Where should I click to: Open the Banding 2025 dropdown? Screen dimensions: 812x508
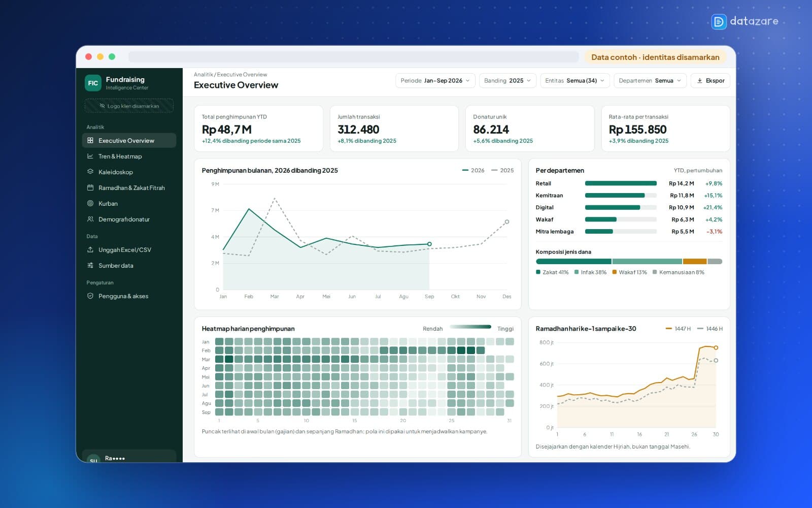click(x=507, y=81)
